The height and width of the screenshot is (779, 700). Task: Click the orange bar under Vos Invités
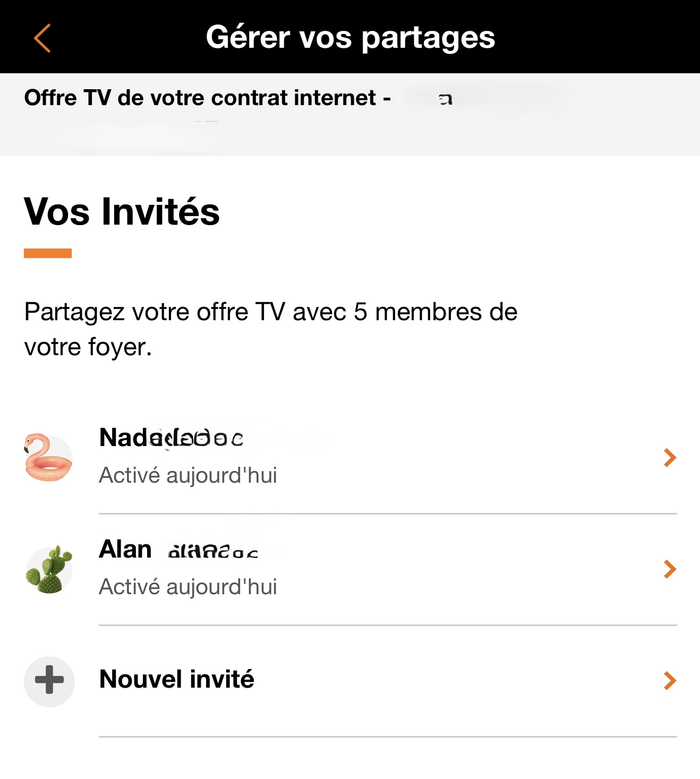(x=48, y=253)
